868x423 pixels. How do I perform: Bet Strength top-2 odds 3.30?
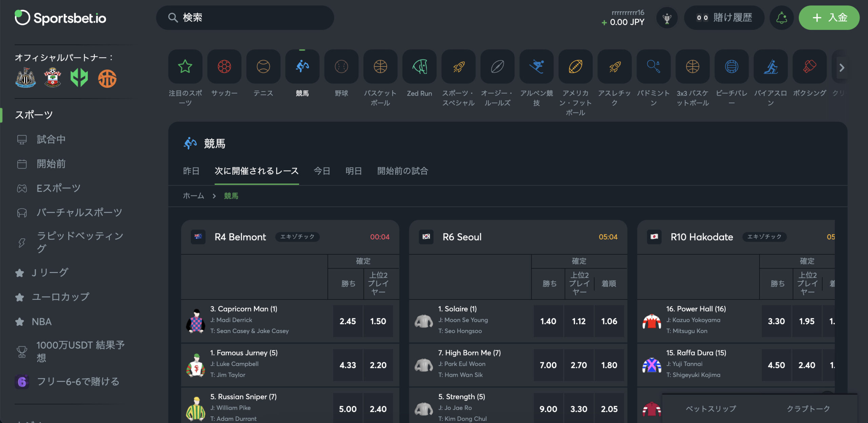point(579,409)
